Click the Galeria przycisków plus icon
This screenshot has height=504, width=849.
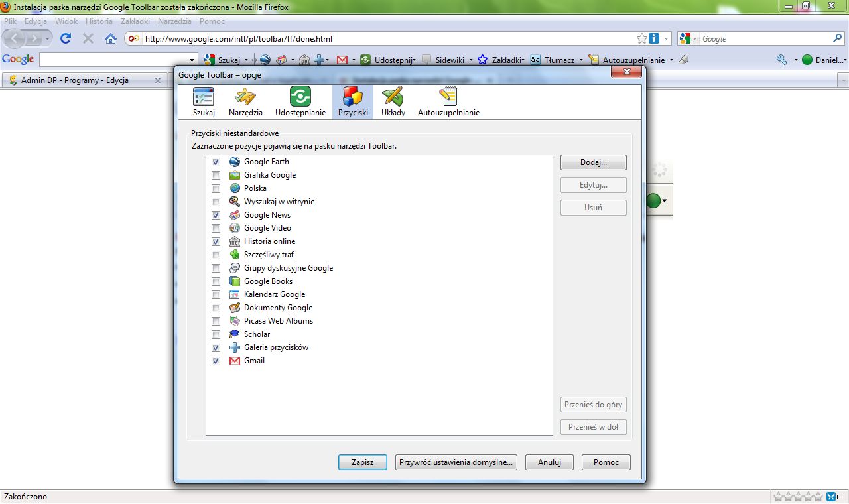234,347
